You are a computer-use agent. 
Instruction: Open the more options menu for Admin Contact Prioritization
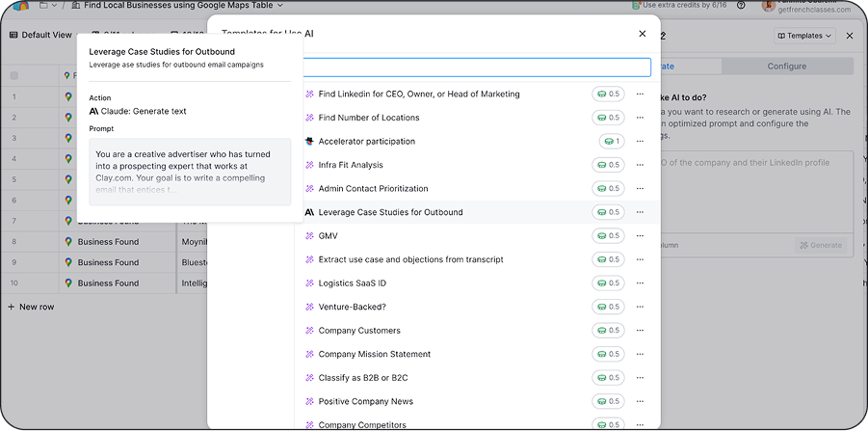click(x=640, y=188)
